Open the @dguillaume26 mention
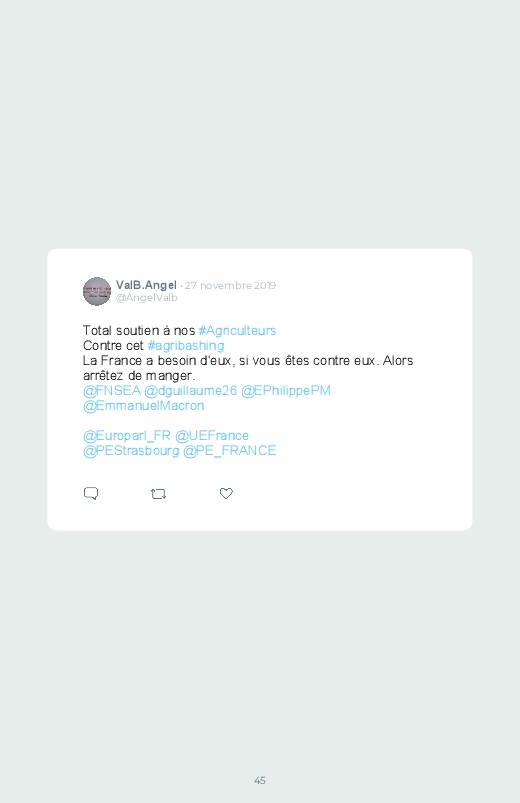520x803 pixels. [191, 391]
